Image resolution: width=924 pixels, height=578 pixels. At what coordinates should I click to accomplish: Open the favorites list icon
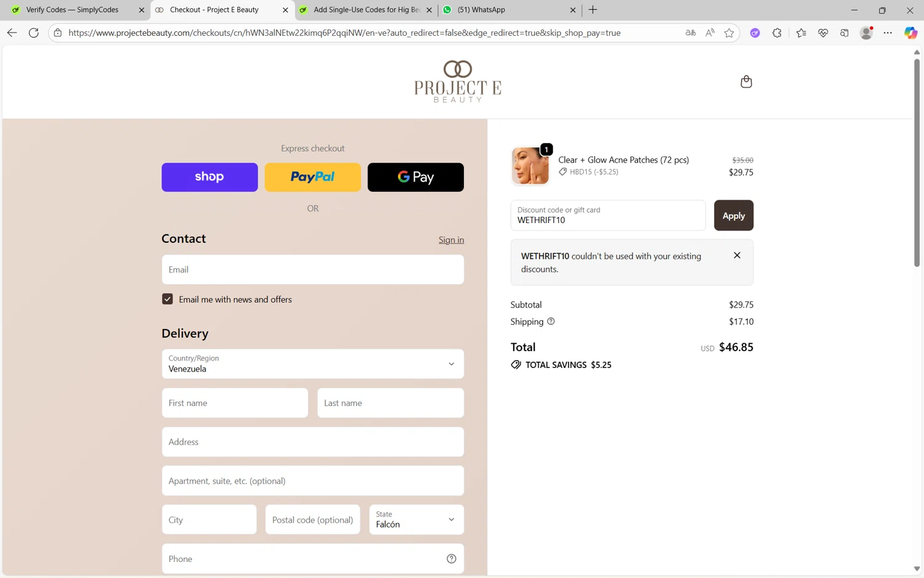tap(801, 33)
